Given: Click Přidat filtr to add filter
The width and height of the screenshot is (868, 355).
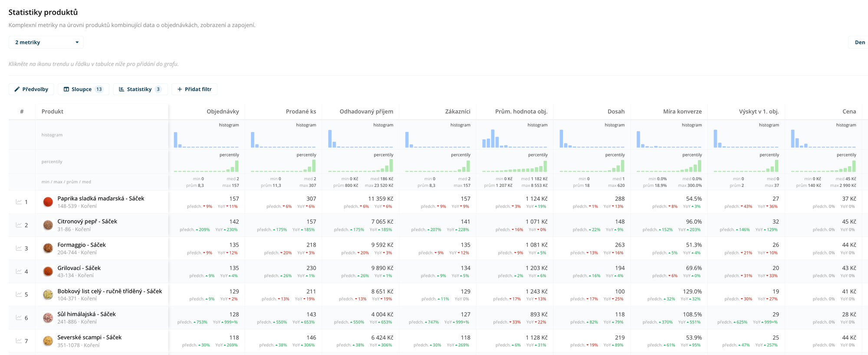Looking at the screenshot, I should [194, 89].
